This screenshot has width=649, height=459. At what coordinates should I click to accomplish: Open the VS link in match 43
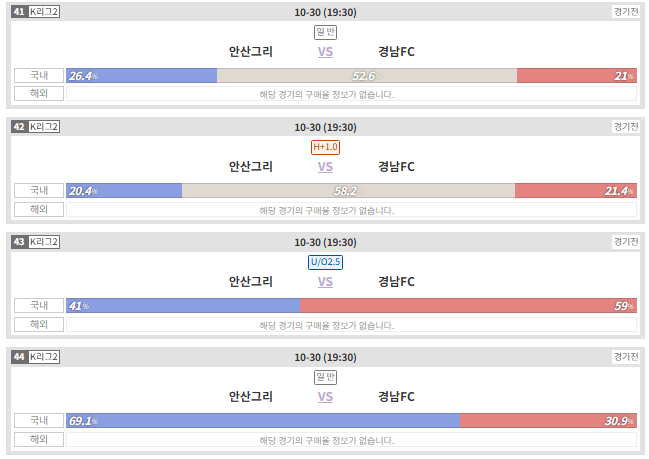[x=325, y=282]
